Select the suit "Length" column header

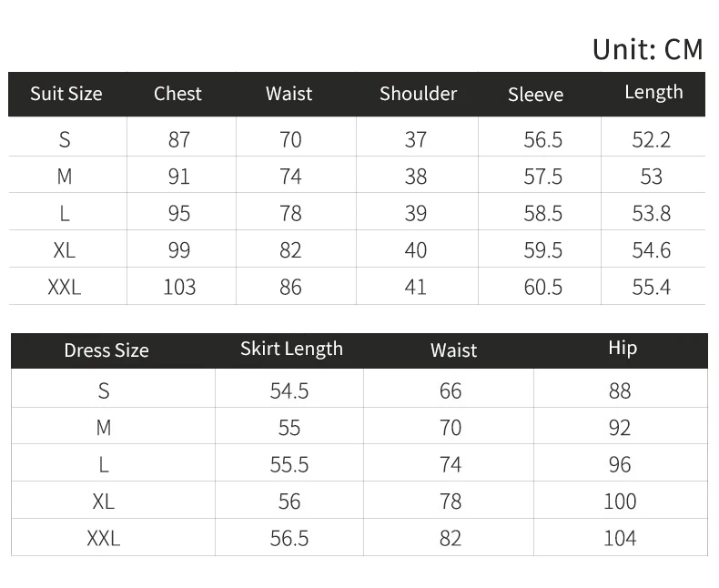653,92
